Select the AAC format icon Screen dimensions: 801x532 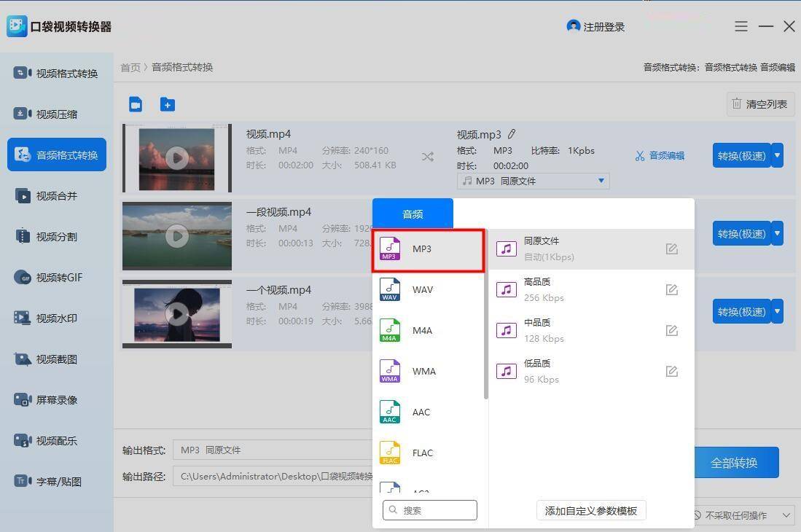click(389, 412)
